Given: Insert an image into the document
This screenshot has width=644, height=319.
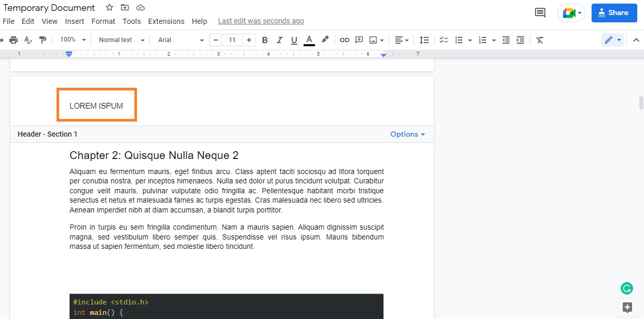Looking at the screenshot, I should point(372,39).
